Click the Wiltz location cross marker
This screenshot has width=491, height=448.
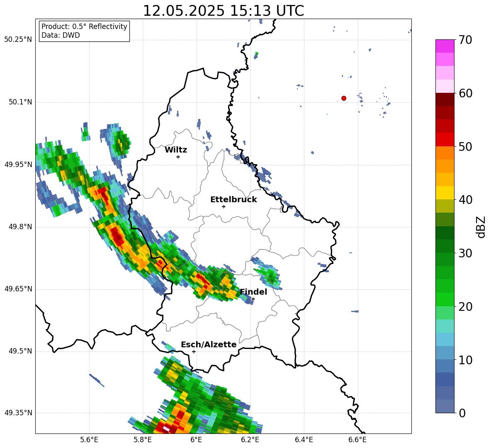point(178,157)
